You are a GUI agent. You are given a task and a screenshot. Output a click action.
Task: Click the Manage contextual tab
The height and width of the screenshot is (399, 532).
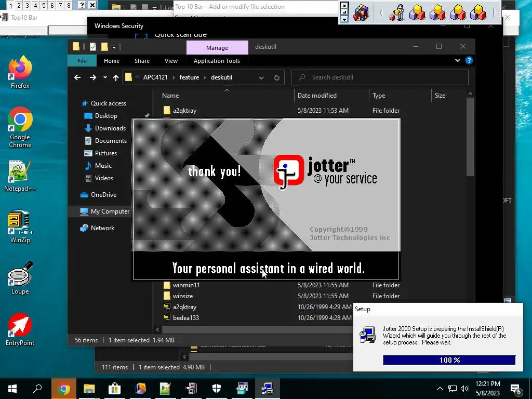217,48
